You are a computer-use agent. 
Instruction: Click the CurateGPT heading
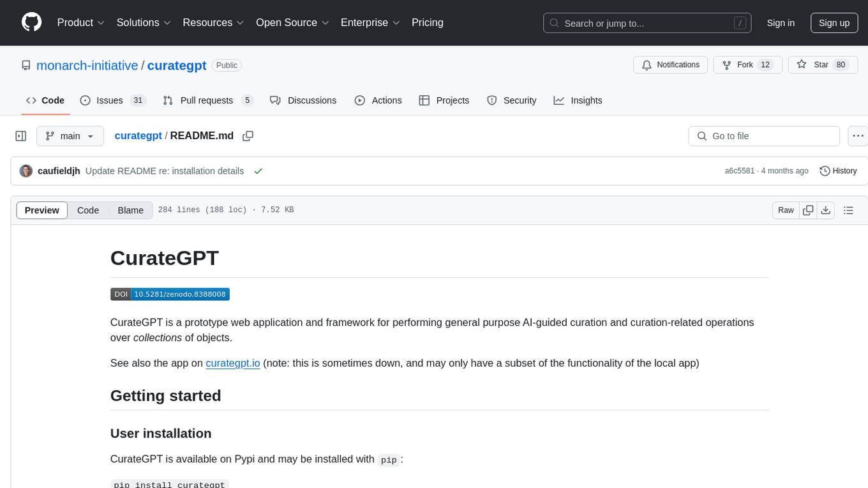(165, 258)
